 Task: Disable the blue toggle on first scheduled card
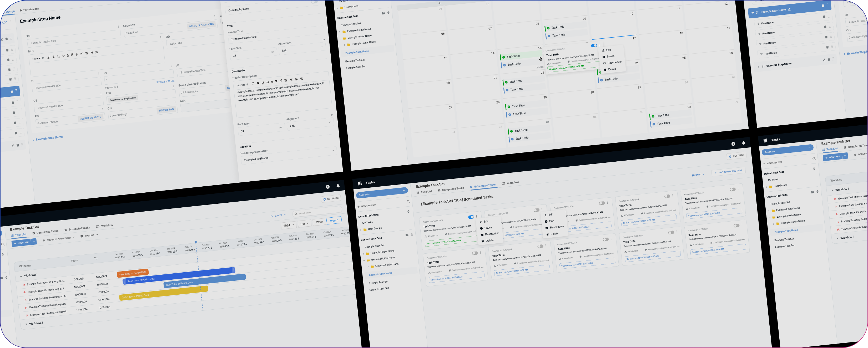pyautogui.click(x=471, y=217)
